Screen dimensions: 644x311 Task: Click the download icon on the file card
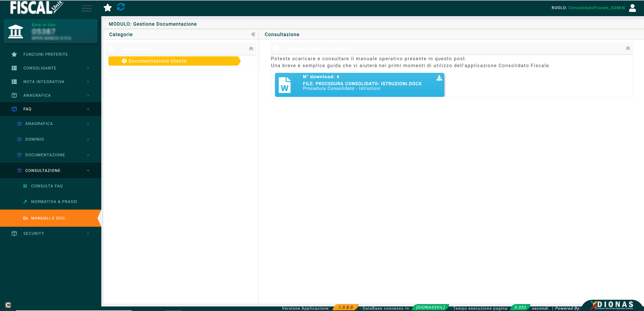click(439, 78)
